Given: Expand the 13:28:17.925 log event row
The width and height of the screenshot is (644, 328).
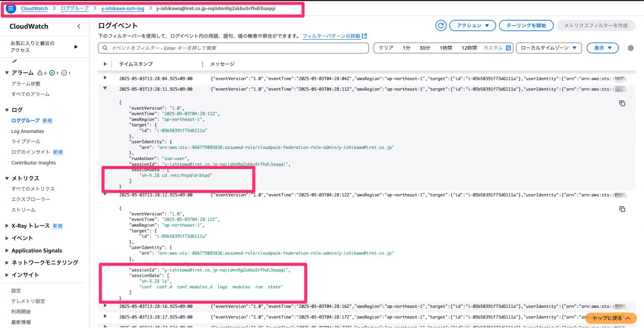Looking at the screenshot, I should click(105, 316).
